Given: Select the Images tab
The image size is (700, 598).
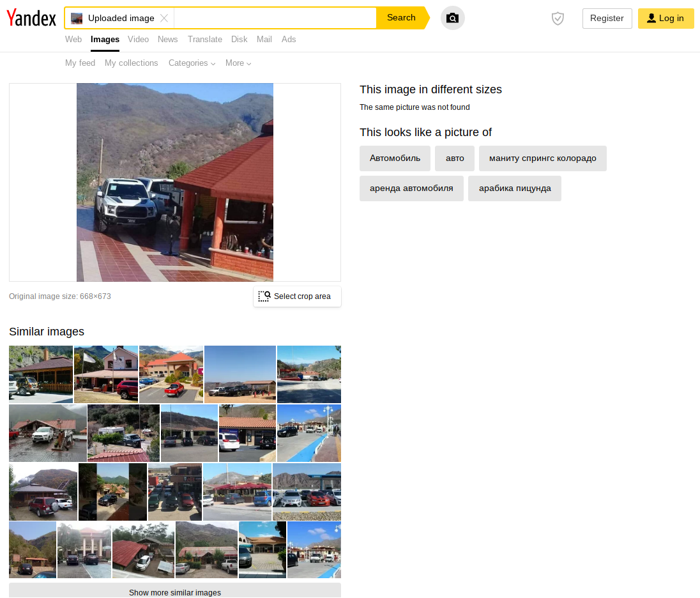Looking at the screenshot, I should click(105, 40).
